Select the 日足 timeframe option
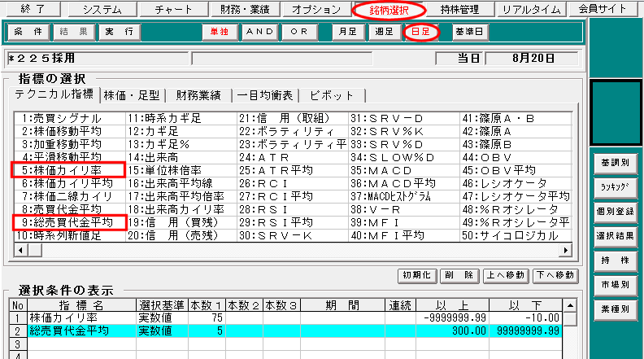644x359 pixels. [421, 33]
